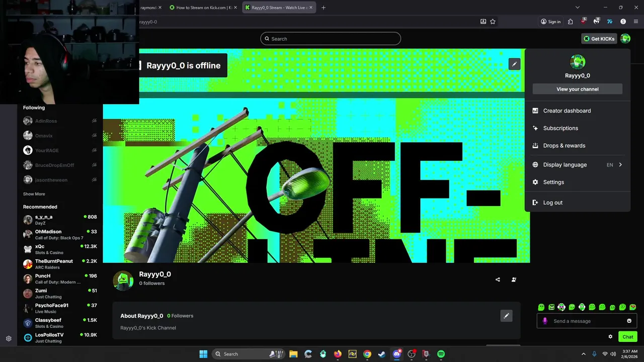Show more followed channels
This screenshot has height=362, width=644.
pyautogui.click(x=34, y=194)
